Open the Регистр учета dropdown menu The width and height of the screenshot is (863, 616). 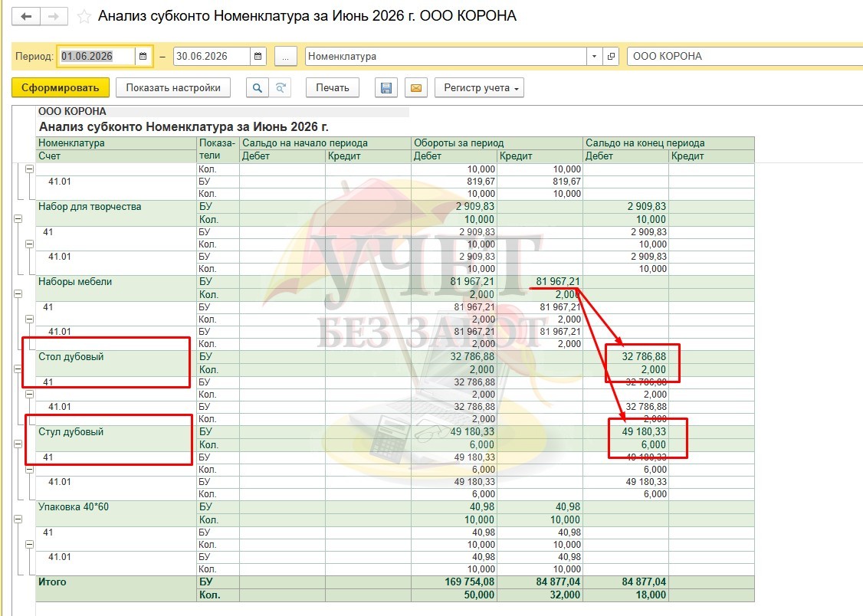[x=479, y=88]
